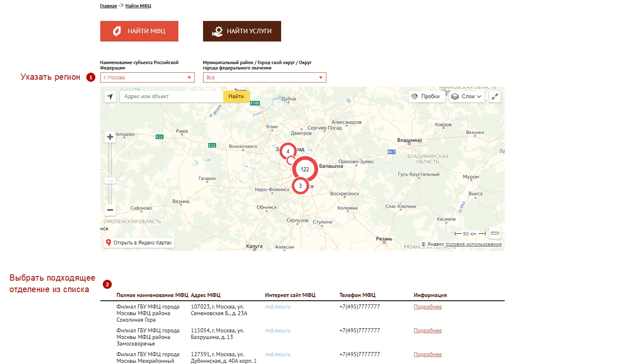626x364 pixels.
Task: Click Подробнее for Соколиная Гора branch
Action: [x=428, y=307]
